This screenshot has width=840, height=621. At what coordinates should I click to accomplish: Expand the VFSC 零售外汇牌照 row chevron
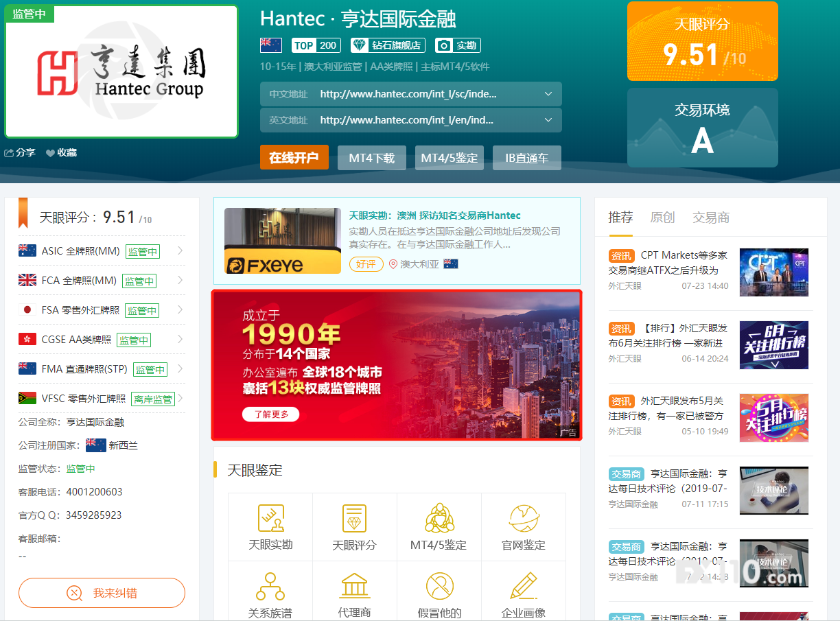pyautogui.click(x=180, y=398)
